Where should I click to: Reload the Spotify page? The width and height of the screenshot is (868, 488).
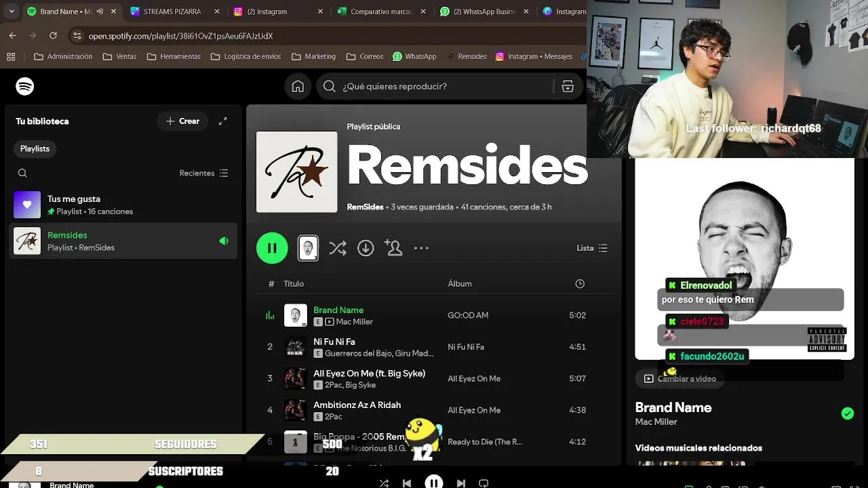54,35
